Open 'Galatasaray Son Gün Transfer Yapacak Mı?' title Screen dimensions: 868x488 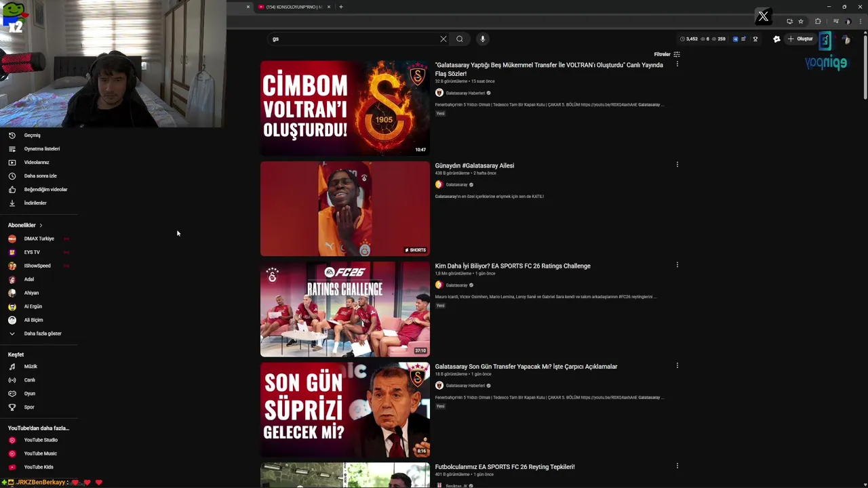tap(526, 367)
